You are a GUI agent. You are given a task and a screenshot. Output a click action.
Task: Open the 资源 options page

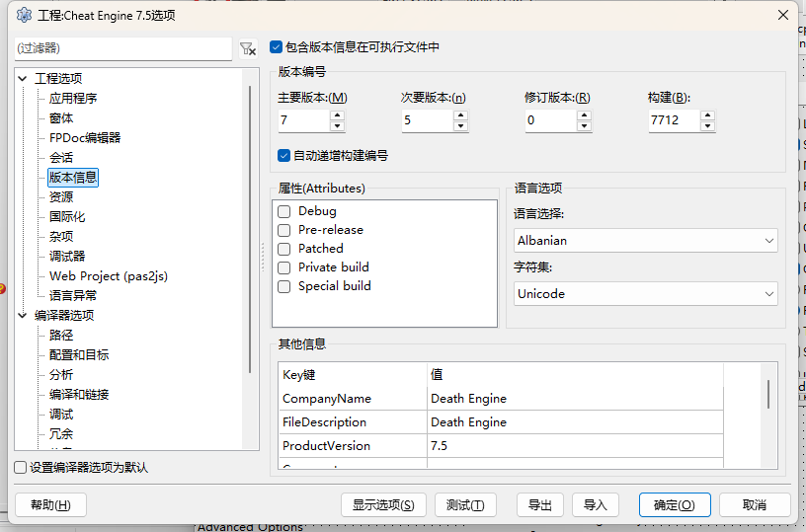61,197
